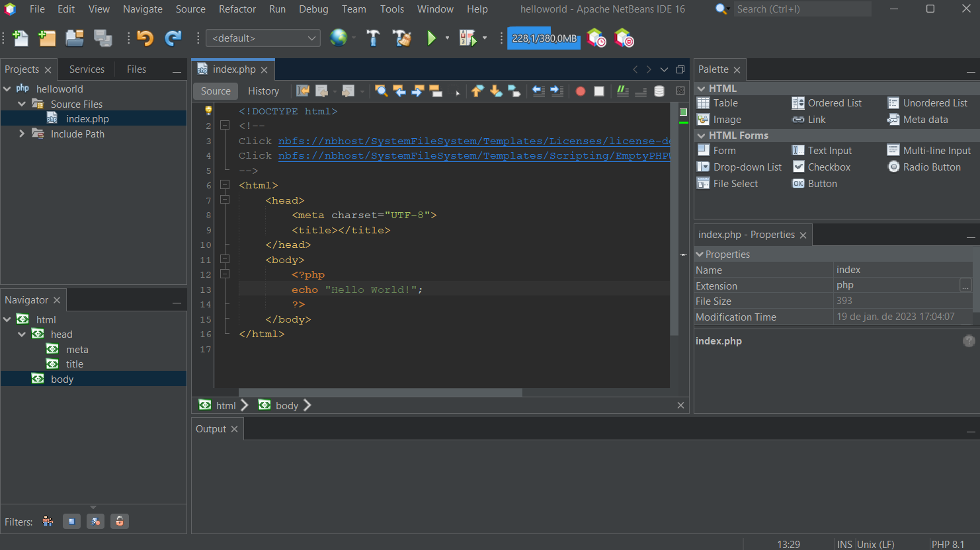
Task: Click the New File toolbar icon
Action: click(20, 38)
